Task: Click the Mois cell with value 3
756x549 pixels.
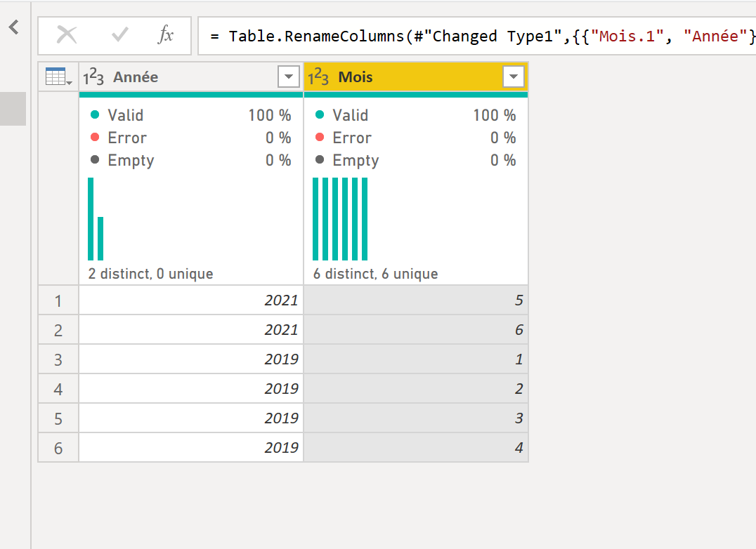Action: 416,418
